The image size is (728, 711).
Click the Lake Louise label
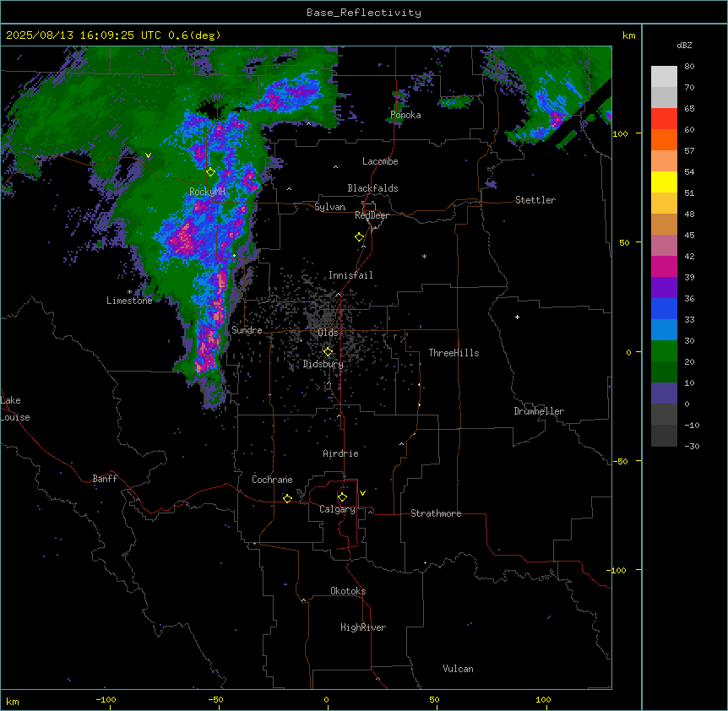point(15,409)
